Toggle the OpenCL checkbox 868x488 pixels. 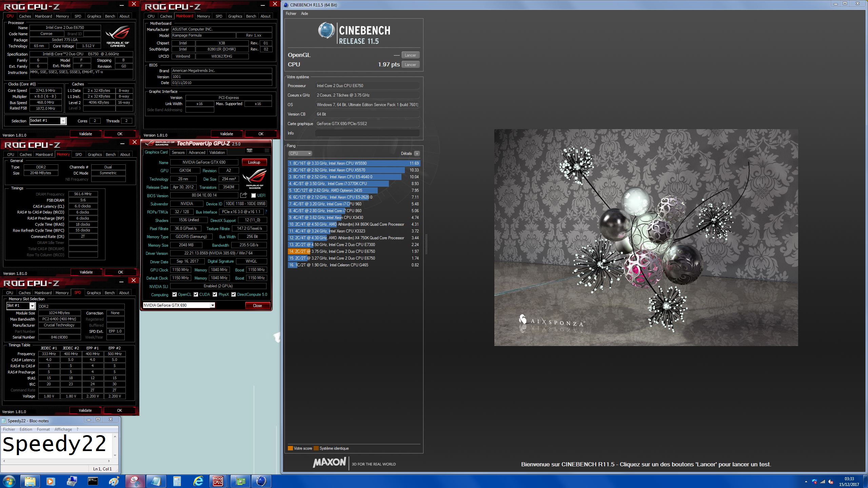(x=174, y=294)
